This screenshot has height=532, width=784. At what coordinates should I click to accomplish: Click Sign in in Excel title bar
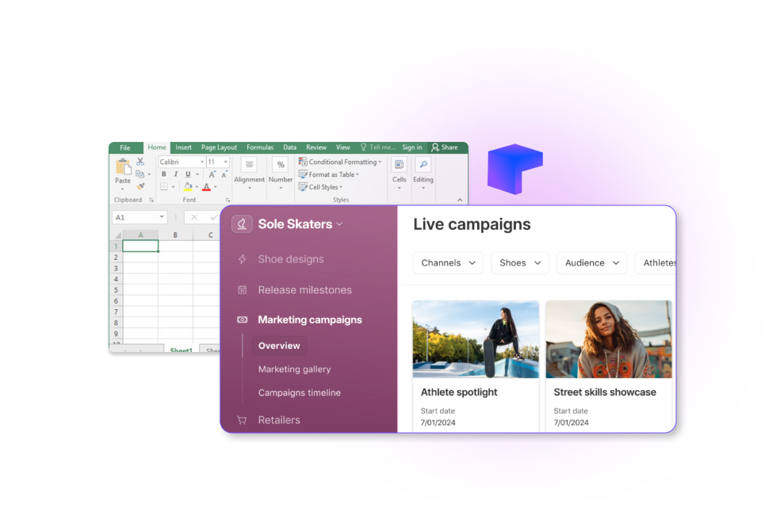coord(412,147)
